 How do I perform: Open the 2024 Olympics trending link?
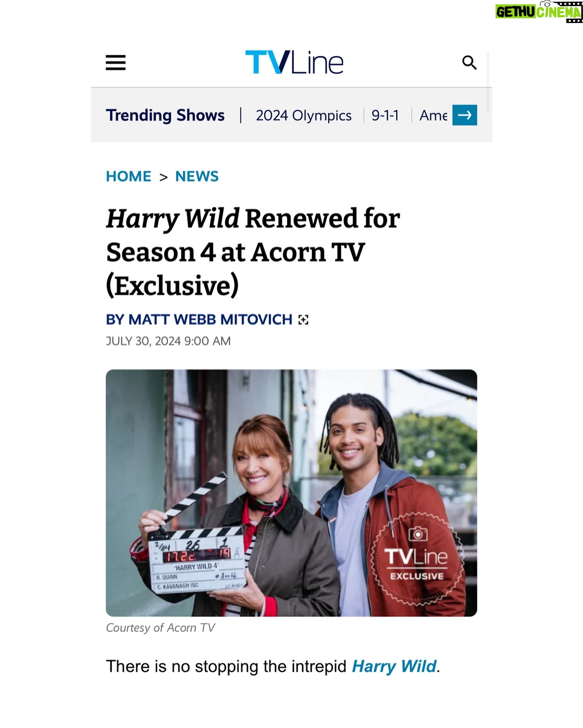pos(304,115)
